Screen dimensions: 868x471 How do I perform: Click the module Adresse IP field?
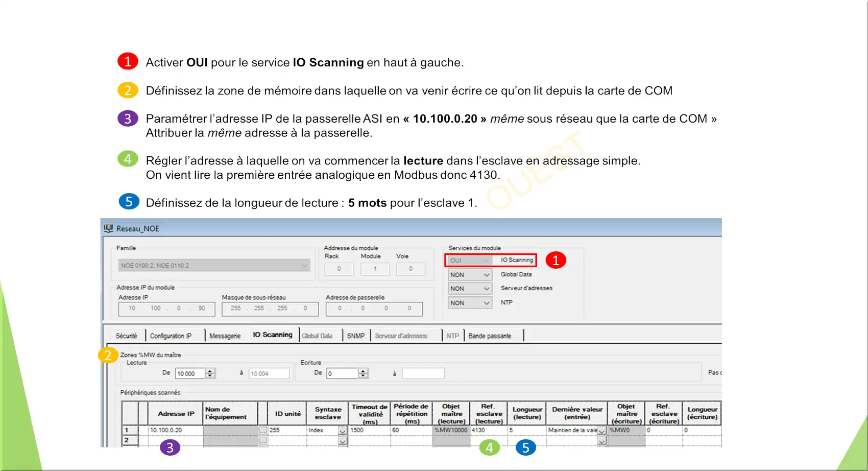167,309
